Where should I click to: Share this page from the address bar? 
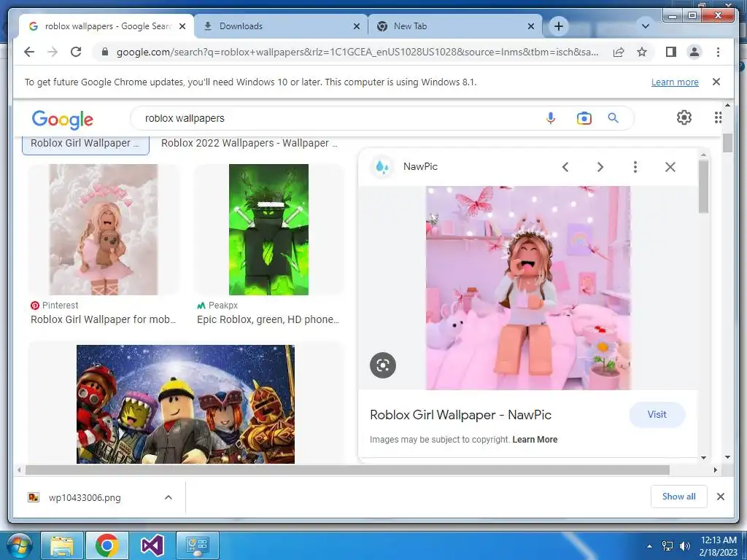619,52
